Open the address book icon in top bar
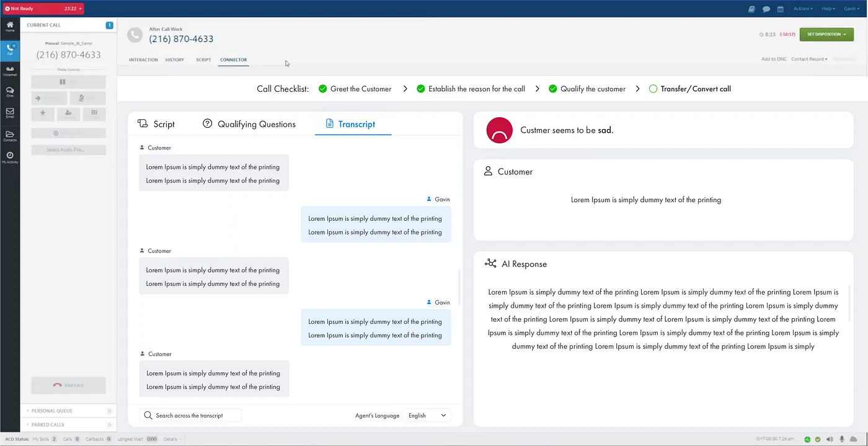 coord(751,9)
